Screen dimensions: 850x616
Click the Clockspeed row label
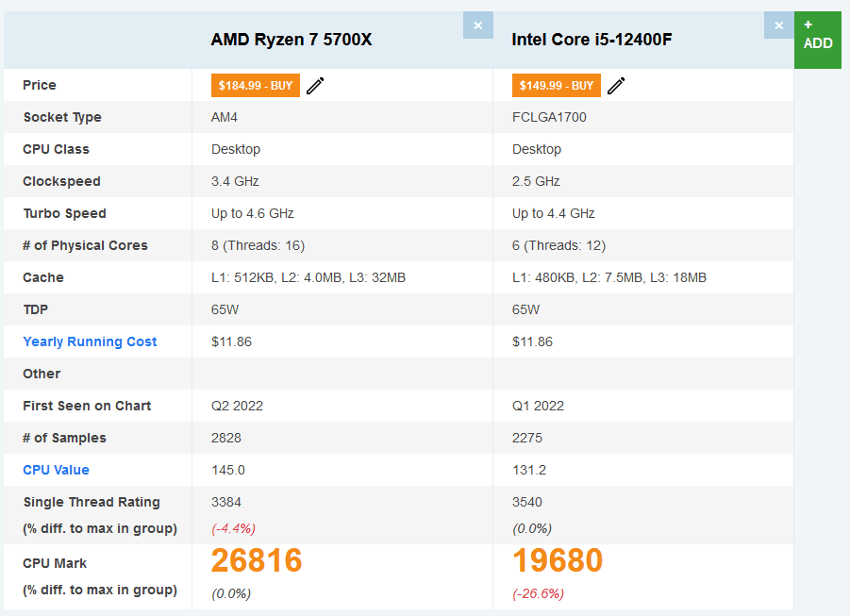pos(61,181)
